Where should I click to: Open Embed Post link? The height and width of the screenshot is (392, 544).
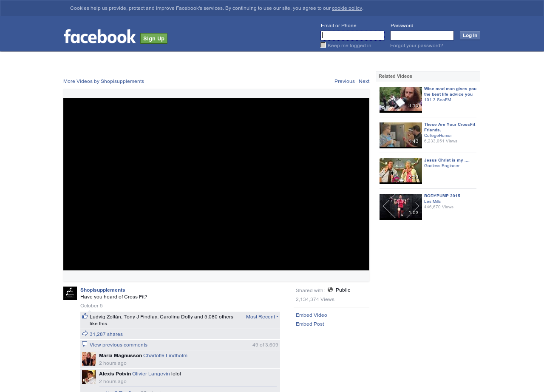click(310, 324)
